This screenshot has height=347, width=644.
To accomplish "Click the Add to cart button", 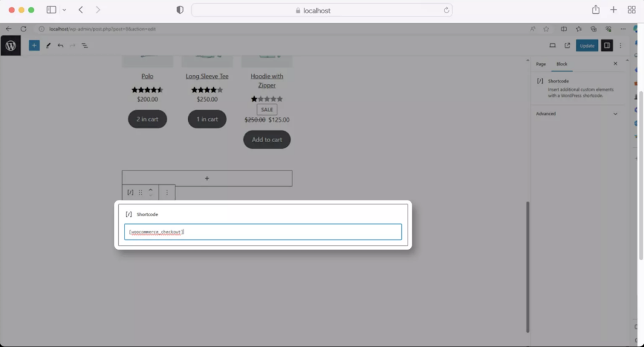I will coord(267,140).
